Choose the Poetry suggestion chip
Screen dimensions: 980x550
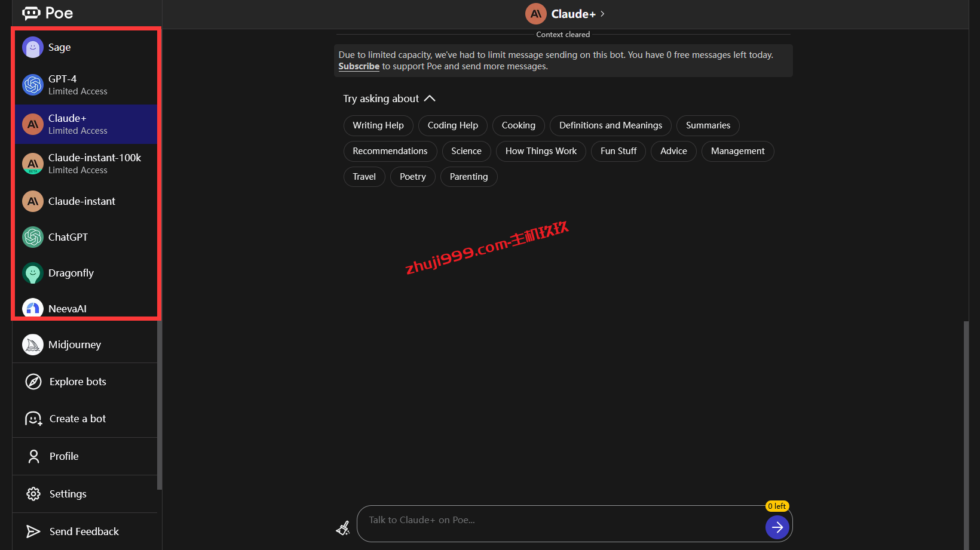coord(413,177)
